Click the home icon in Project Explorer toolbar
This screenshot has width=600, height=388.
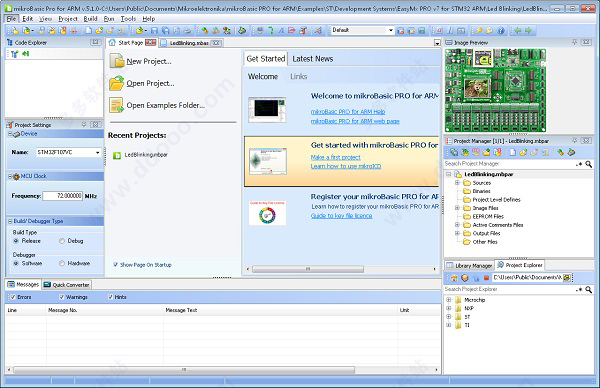(x=454, y=278)
